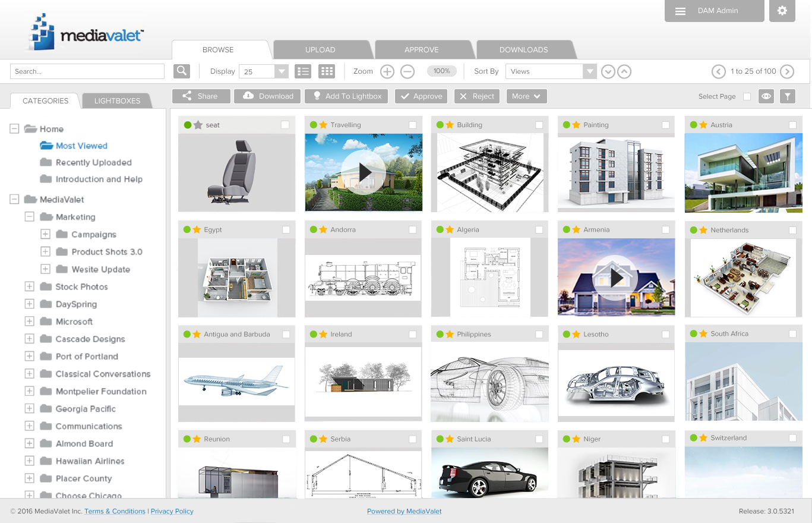Open the filter funnel icon
812x523 pixels.
pos(787,96)
